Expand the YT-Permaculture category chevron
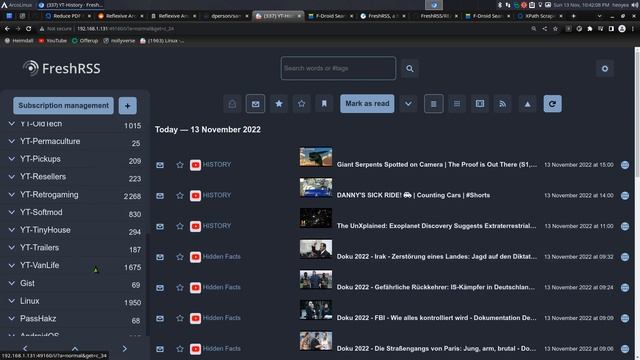Viewport: 640px width, 360px height. 11,141
